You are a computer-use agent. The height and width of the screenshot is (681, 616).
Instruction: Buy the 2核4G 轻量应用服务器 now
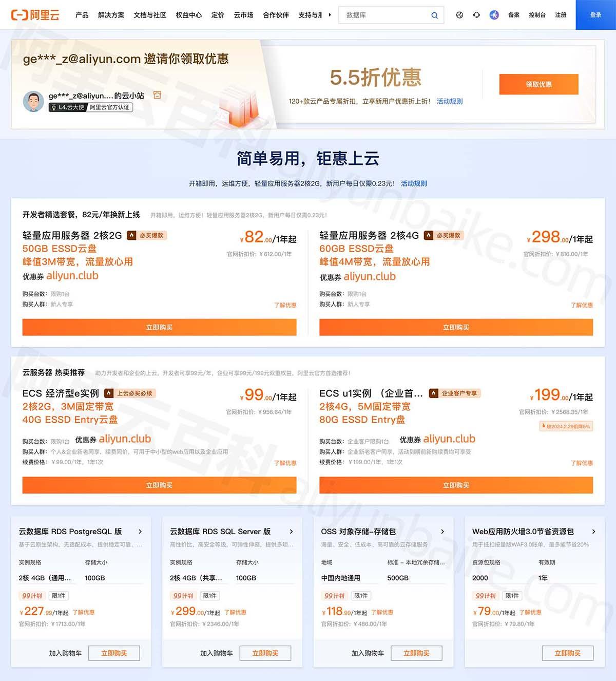tap(456, 327)
